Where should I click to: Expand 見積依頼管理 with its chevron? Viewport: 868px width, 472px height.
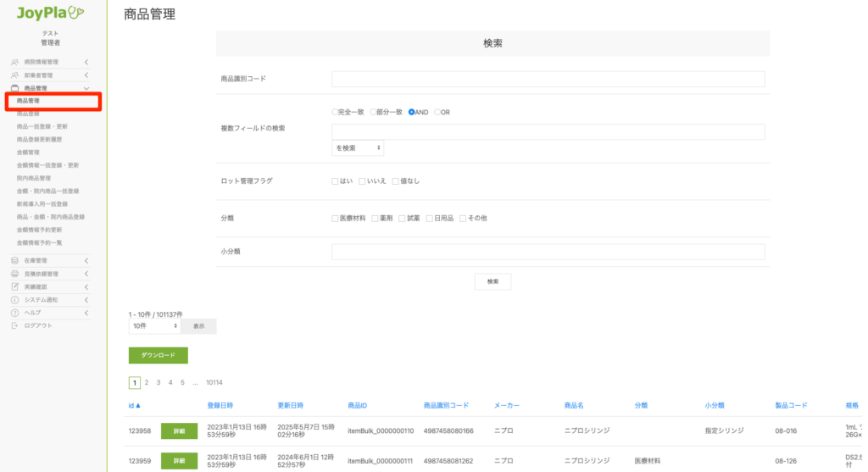point(86,274)
